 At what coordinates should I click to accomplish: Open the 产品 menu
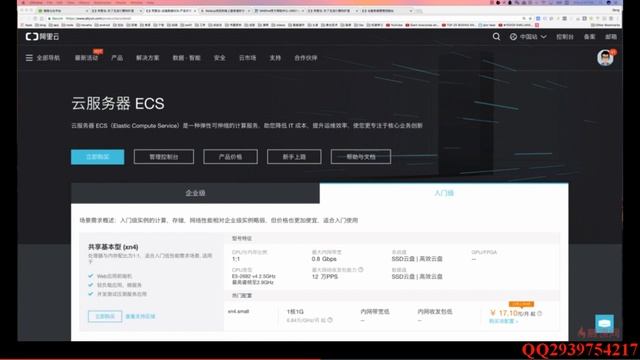pos(117,58)
